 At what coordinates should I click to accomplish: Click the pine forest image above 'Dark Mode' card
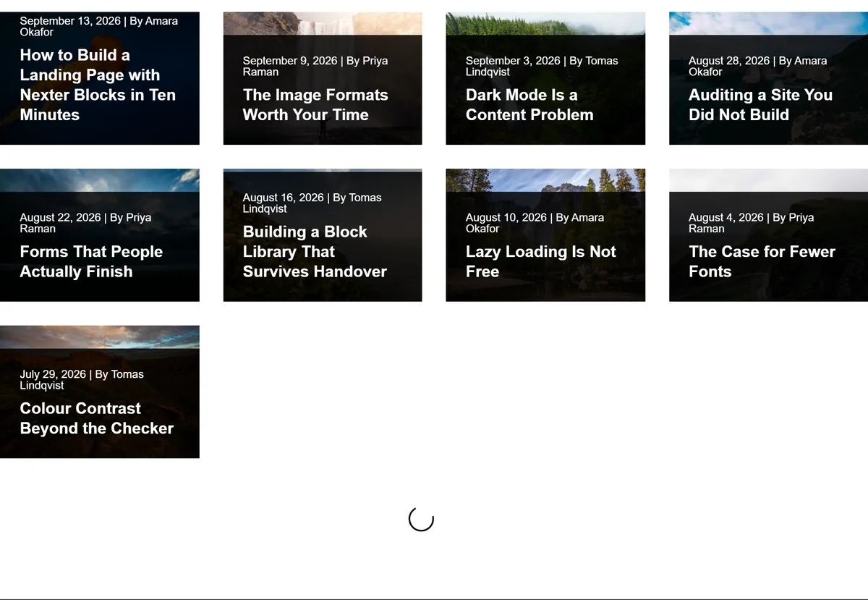pos(545,23)
